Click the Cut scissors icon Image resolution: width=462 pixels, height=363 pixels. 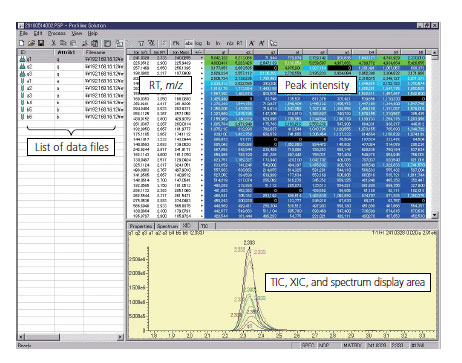coord(53,43)
